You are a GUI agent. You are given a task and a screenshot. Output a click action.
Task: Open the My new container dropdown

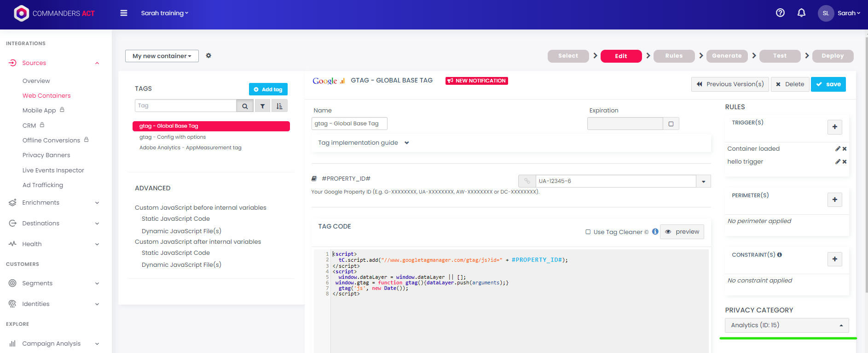(x=162, y=56)
